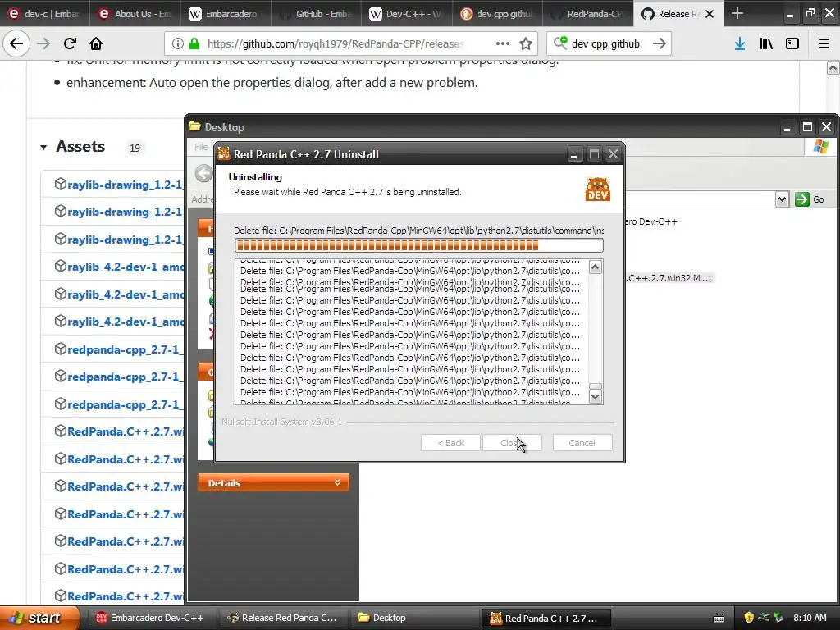840x630 pixels.
Task: Switch to Dev-C++ Wikipedia tab
Action: pyautogui.click(x=406, y=14)
